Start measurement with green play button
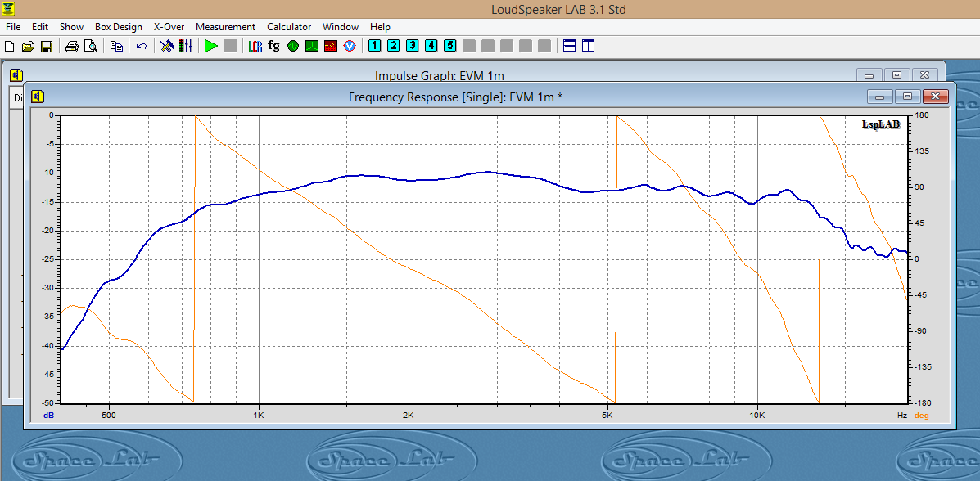The width and height of the screenshot is (980, 481). [x=211, y=47]
